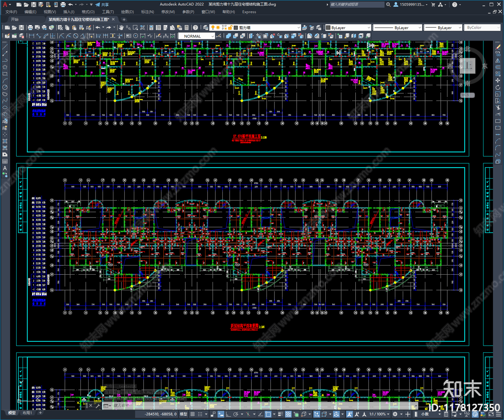Click the search magnifier icon
This screenshot has height=420, width=504.
click(388, 4)
